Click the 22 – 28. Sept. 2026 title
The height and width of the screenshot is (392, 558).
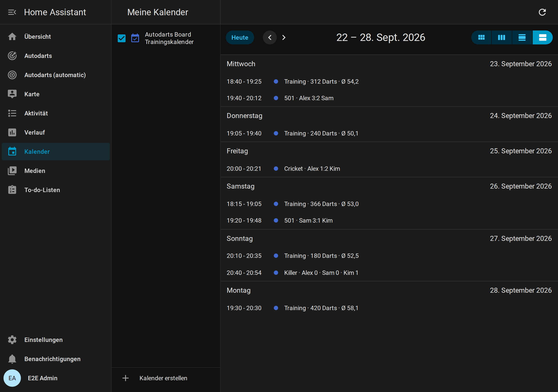point(381,37)
